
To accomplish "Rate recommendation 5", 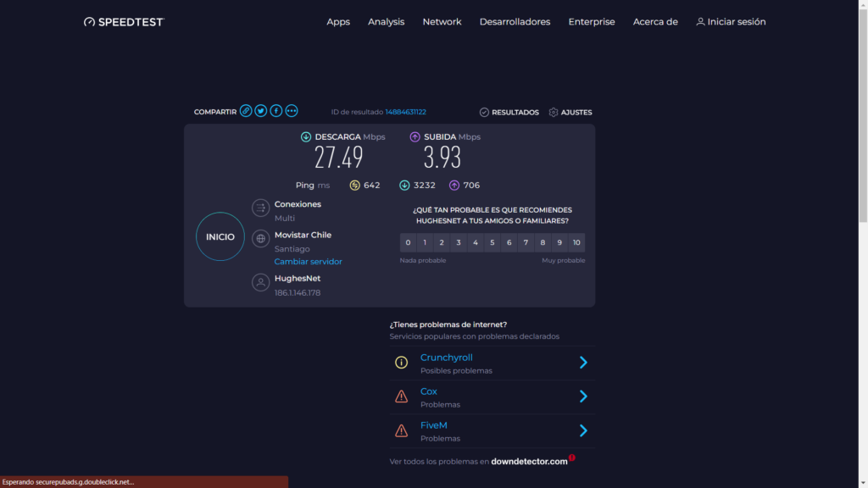I will (x=492, y=242).
